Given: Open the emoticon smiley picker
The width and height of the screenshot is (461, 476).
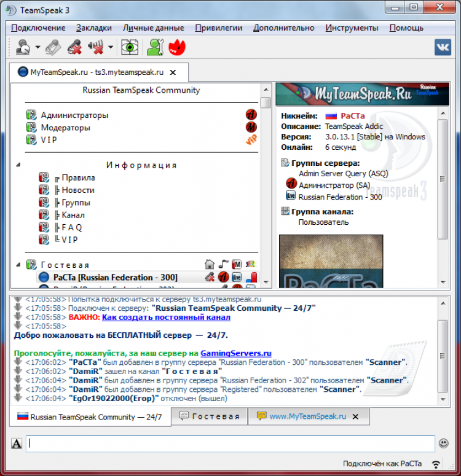Looking at the screenshot, I should [443, 443].
